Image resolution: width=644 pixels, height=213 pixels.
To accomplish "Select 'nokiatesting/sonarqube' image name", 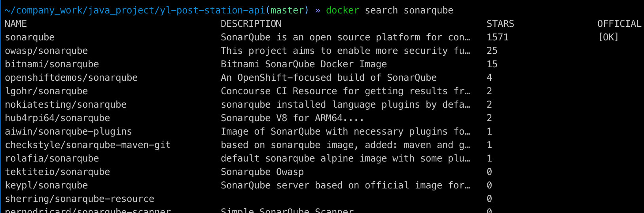I will 66,105.
